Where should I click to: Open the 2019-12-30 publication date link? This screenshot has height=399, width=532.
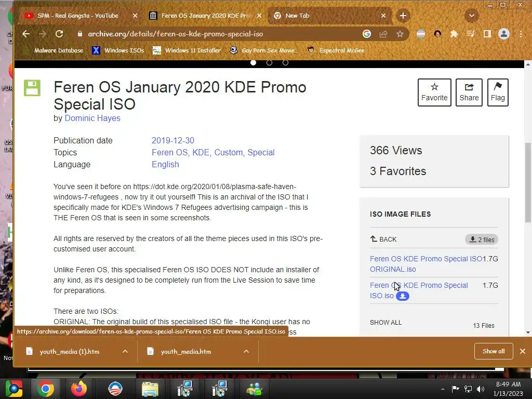(x=172, y=140)
